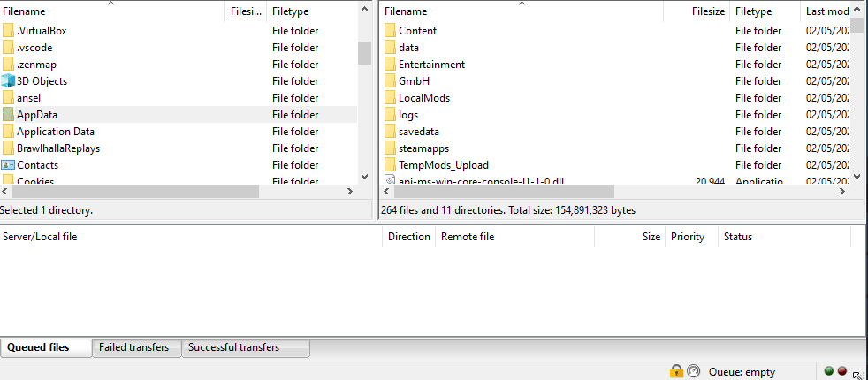Open the speed limits gauge icon

[693, 371]
